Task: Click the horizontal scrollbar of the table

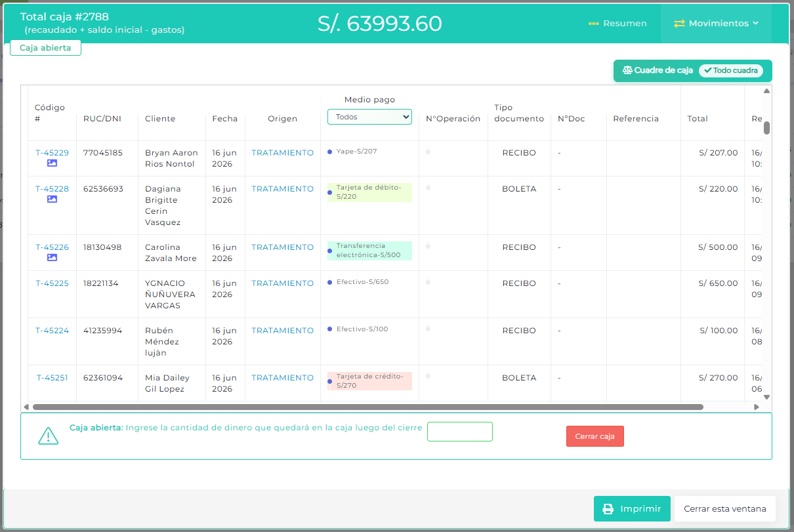Action: (367, 407)
